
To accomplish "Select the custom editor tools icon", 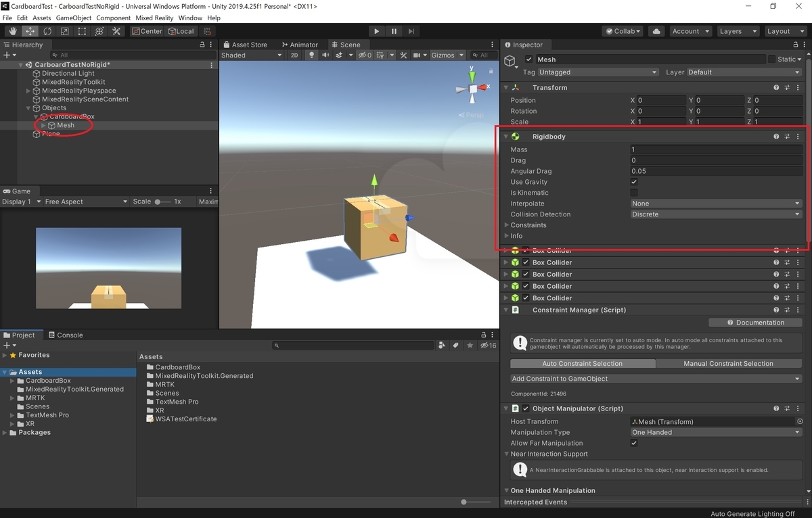I will pos(116,31).
